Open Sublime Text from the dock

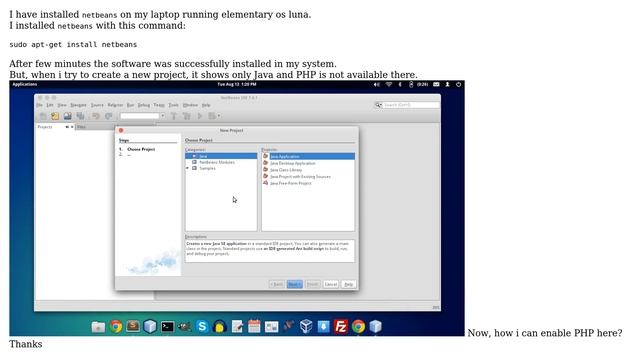pyautogui.click(x=133, y=326)
